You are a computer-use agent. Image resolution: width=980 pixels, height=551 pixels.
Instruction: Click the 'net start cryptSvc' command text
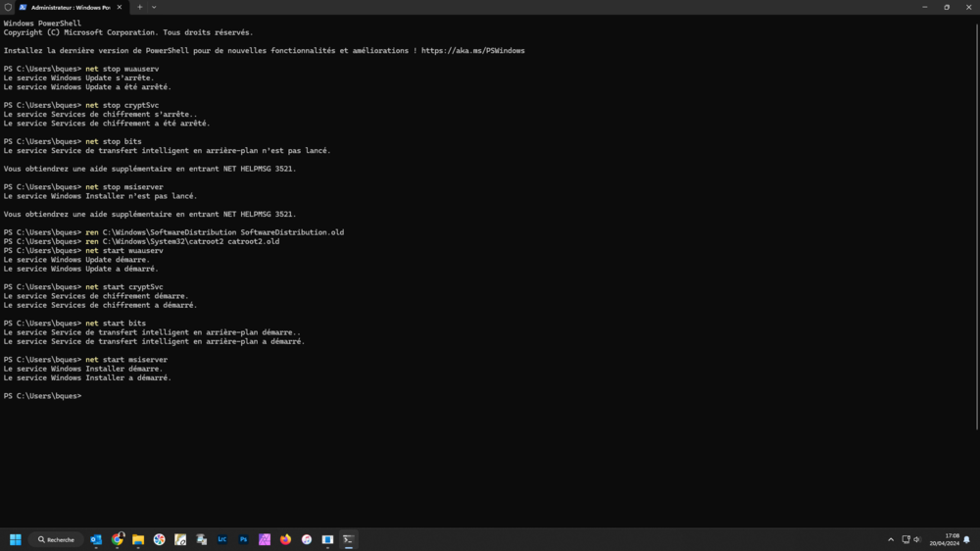pyautogui.click(x=124, y=287)
